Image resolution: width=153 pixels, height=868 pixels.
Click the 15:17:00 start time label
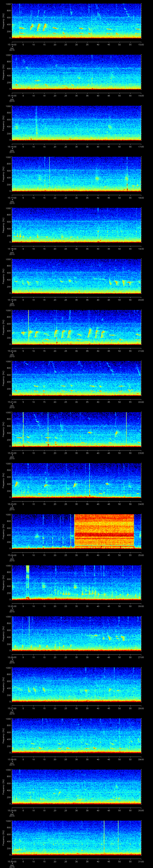pos(12,197)
